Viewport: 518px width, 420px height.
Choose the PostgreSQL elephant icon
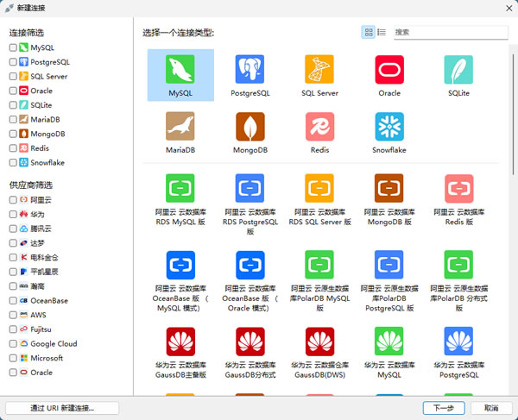250,69
